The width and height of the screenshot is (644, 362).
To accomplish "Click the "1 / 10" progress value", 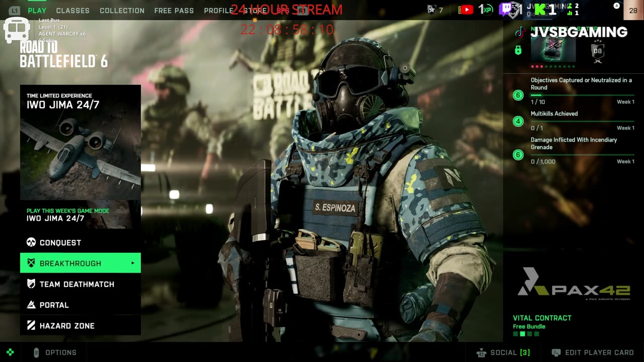I will (x=538, y=102).
